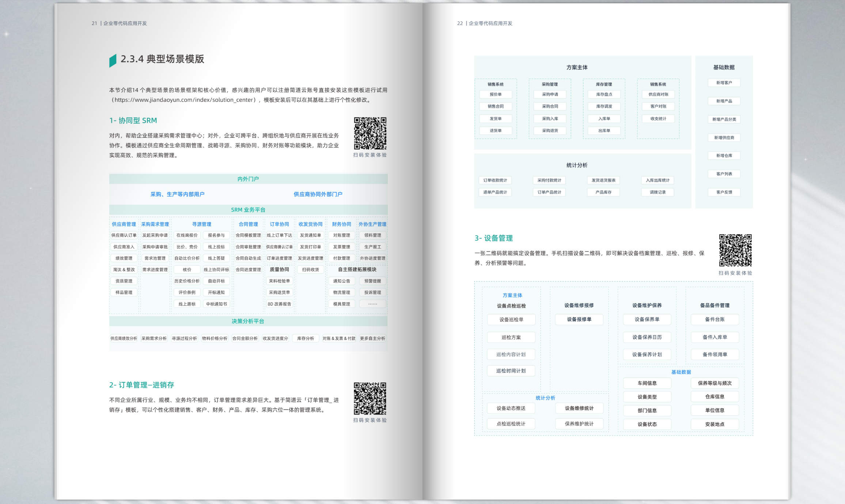Image resolution: width=845 pixels, height=504 pixels.
Task: Click the '订单收款统计' box
Action: coord(495,180)
